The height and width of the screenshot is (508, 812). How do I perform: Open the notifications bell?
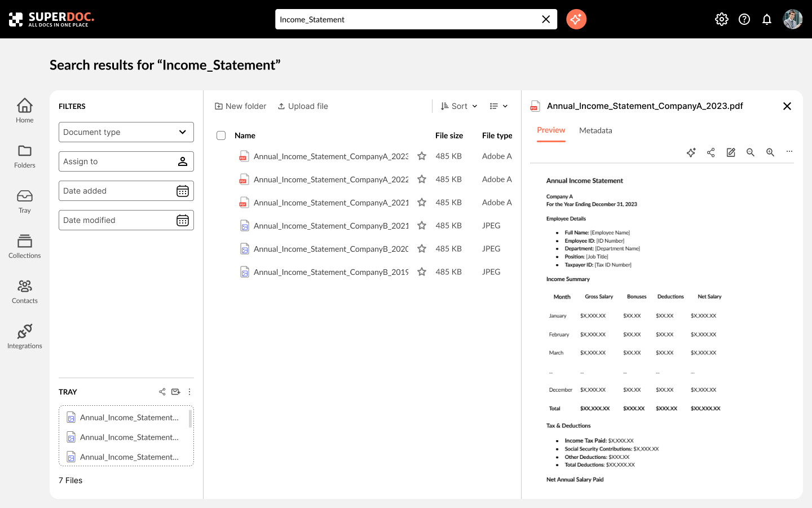[767, 19]
